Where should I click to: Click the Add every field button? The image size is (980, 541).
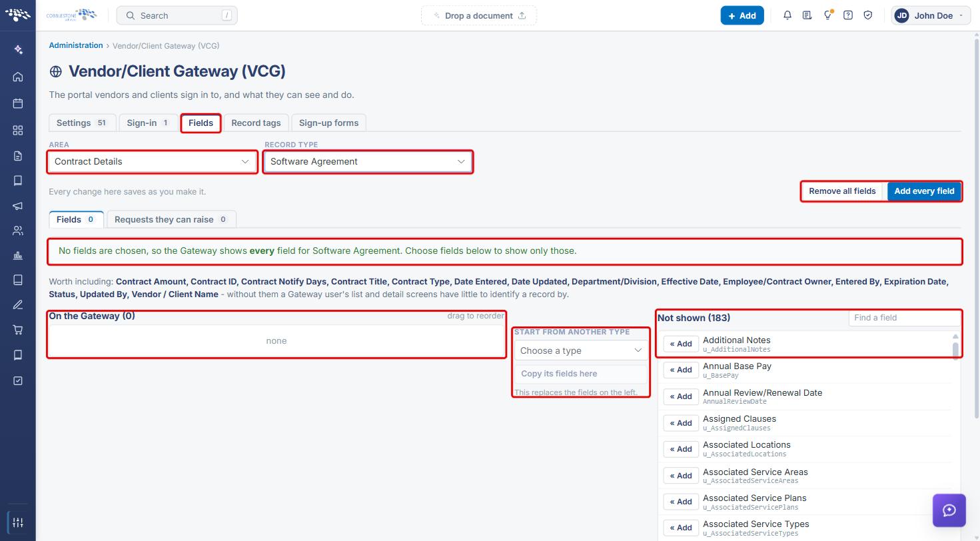pyautogui.click(x=924, y=191)
